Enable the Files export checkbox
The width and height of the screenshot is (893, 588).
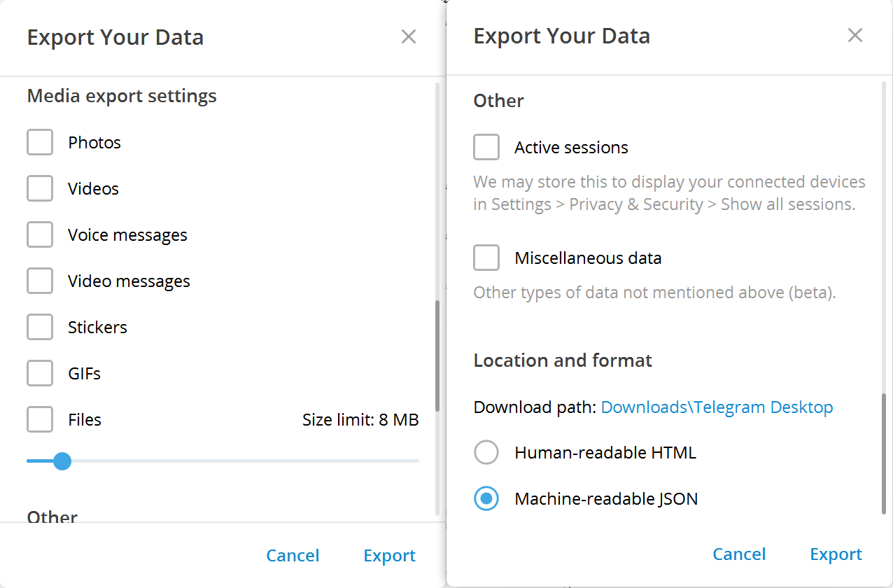tap(40, 420)
